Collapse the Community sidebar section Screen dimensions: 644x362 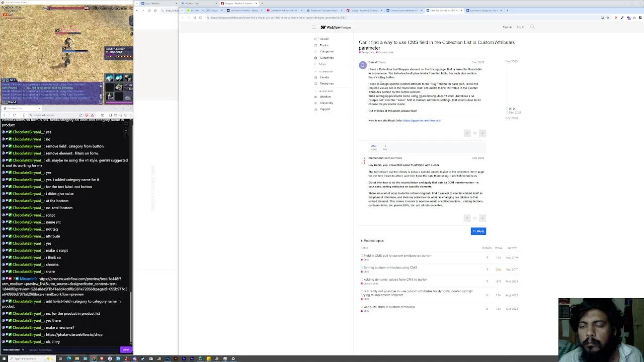coord(326,71)
